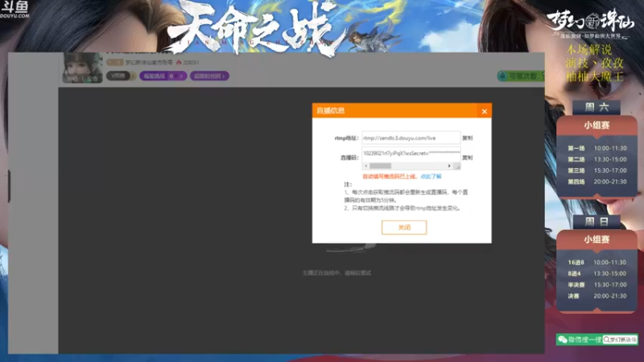The image size is (644, 362).
Task: Click the 梦幻新诛仙官方账号 channel name
Action: (x=149, y=63)
